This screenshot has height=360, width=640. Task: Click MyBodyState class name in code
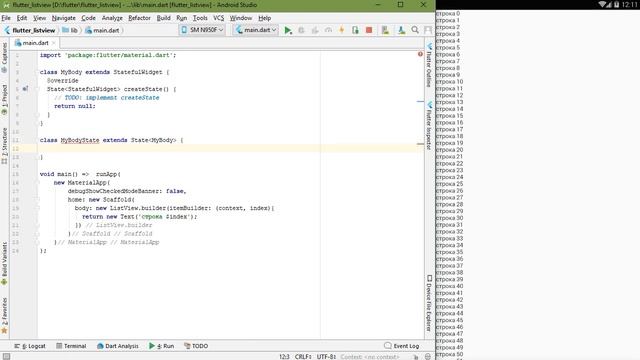coord(80,140)
